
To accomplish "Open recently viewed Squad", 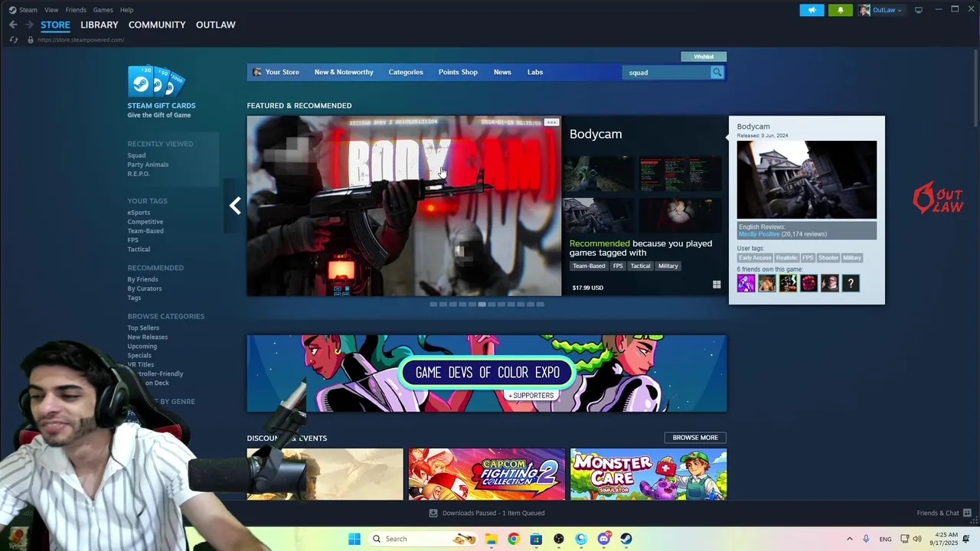I will click(x=136, y=155).
